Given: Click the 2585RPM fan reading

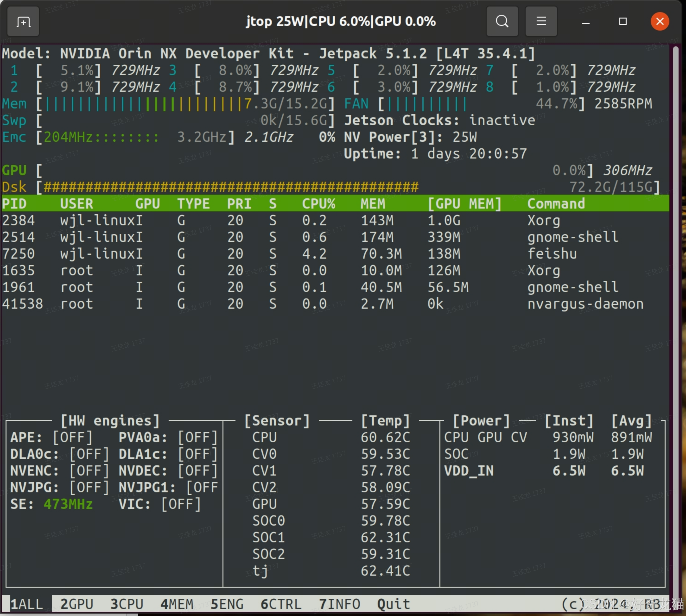Looking at the screenshot, I should coord(623,104).
